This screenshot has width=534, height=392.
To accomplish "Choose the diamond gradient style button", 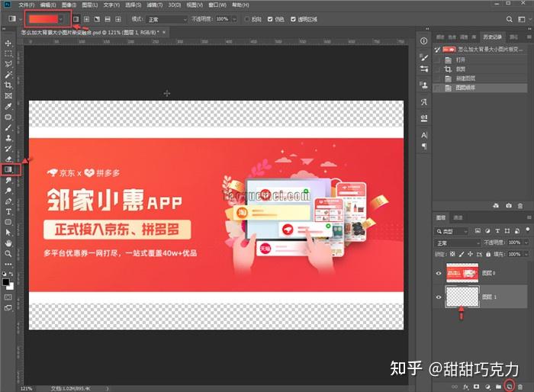I will point(118,19).
